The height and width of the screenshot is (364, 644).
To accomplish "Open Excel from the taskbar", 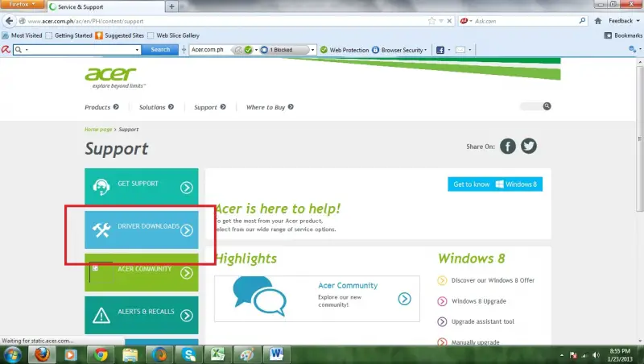I will [217, 354].
